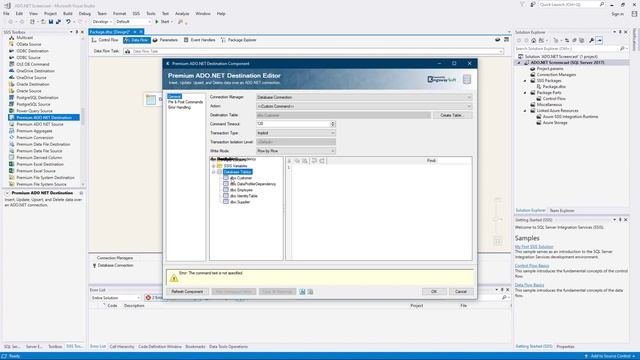Click Properties wrench icon in Solution Explorer
The height and width of the screenshot is (360, 640).
pos(591,40)
